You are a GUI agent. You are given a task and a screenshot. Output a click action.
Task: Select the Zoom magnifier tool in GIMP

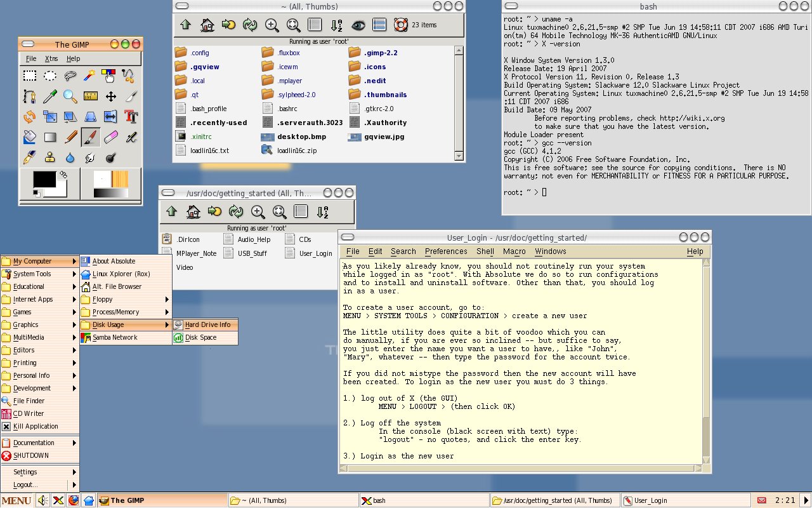(x=70, y=97)
